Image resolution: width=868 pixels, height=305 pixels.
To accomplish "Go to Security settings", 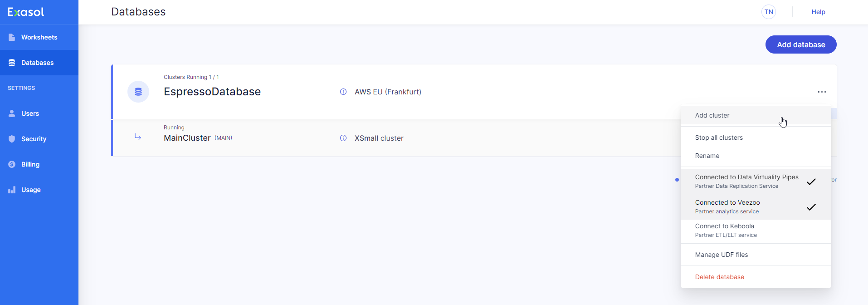I will pos(34,139).
